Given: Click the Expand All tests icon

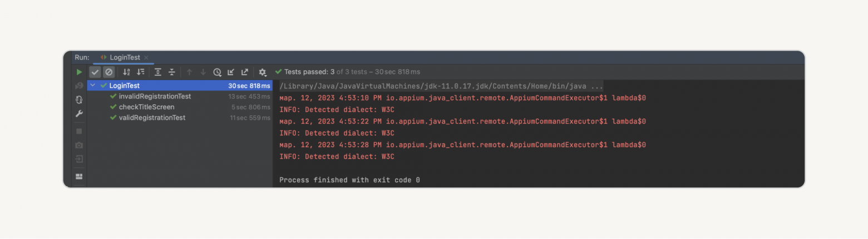Looking at the screenshot, I should click(158, 72).
